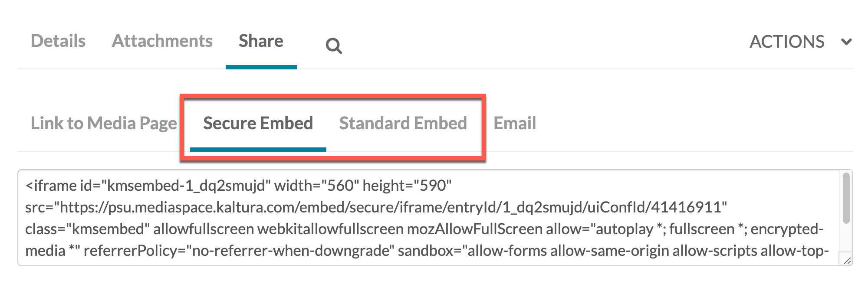Viewport: 868px width, 307px height.
Task: Switch to the Details tab
Action: point(58,41)
